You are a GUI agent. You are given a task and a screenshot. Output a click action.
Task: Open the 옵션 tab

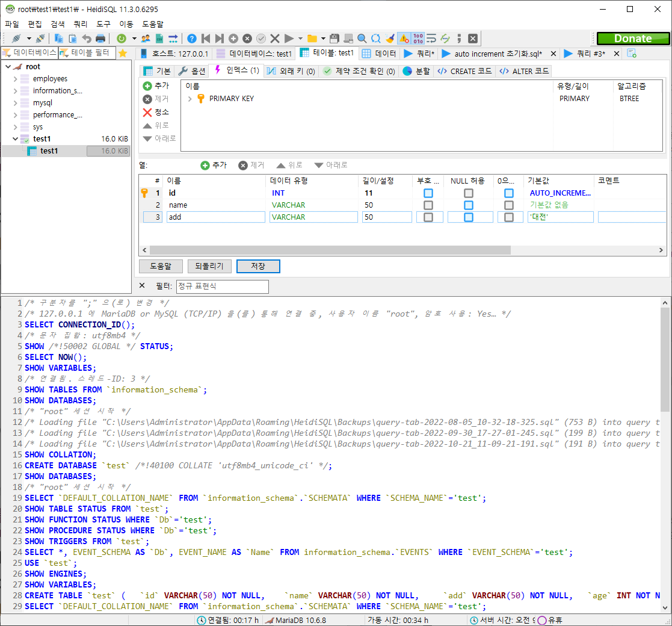tap(192, 71)
